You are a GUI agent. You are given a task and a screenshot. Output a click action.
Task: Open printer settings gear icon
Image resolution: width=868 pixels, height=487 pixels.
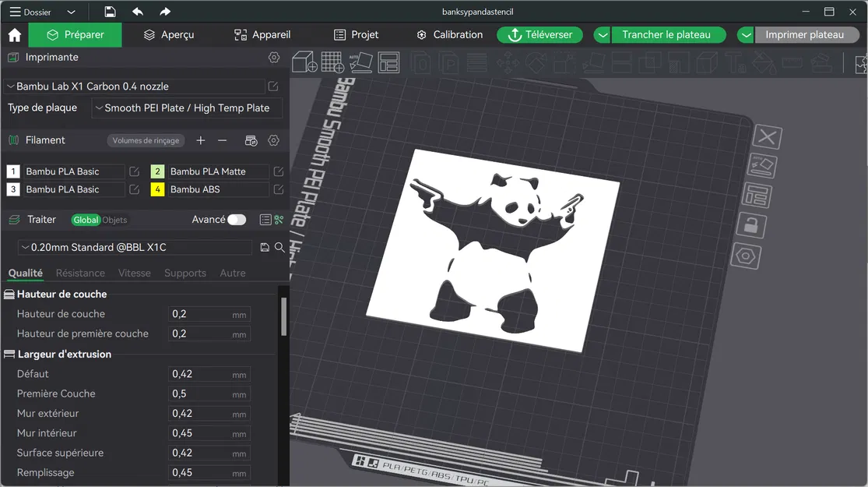point(274,57)
